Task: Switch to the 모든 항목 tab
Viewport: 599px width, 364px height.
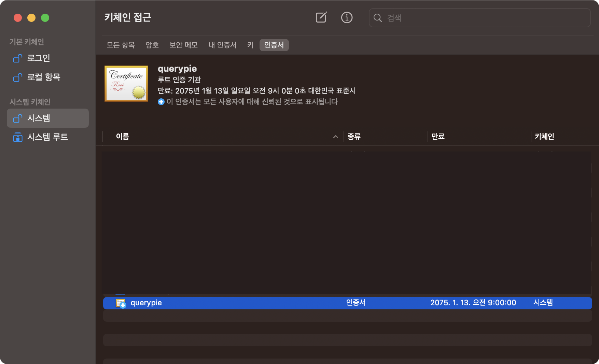Action: [121, 45]
